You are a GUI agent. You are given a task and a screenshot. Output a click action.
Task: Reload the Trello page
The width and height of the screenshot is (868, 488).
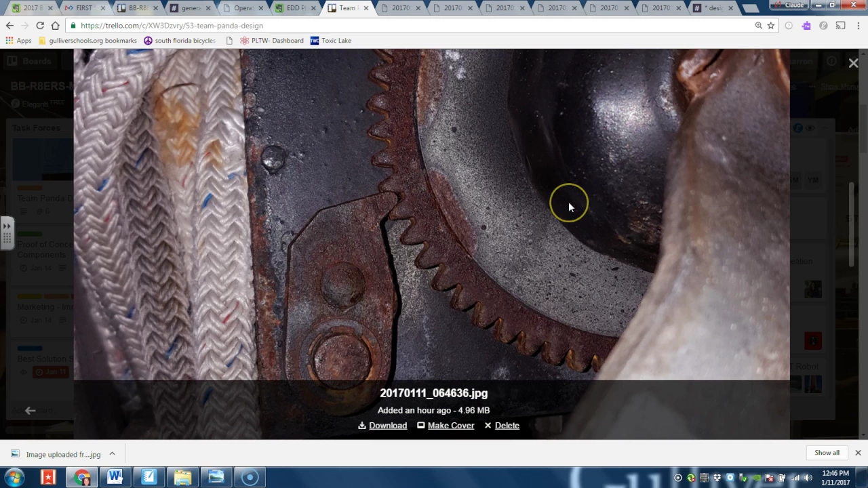tap(40, 26)
